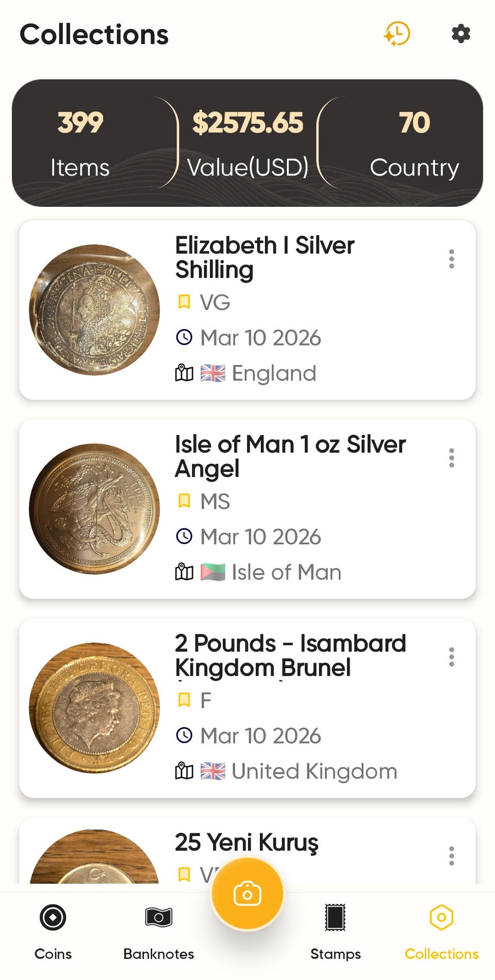This screenshot has width=495, height=980.
Task: Open the 25 Yeni Kuruş title
Action: (x=246, y=842)
